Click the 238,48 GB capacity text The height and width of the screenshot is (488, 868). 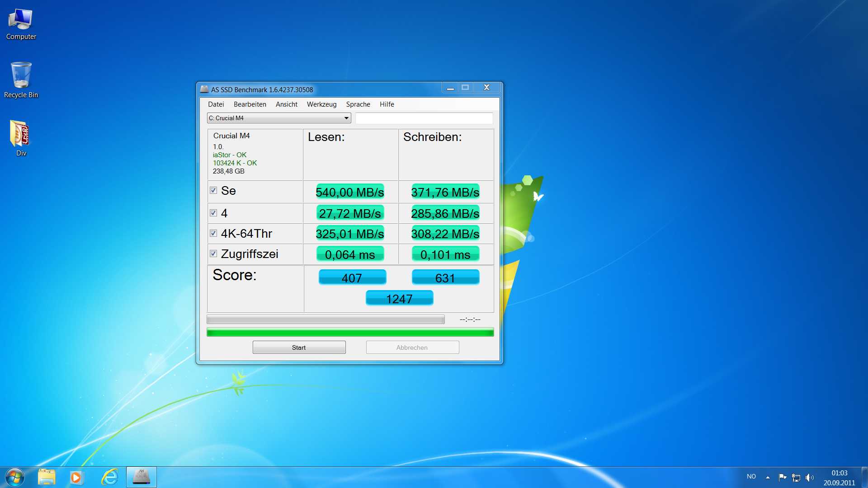229,171
